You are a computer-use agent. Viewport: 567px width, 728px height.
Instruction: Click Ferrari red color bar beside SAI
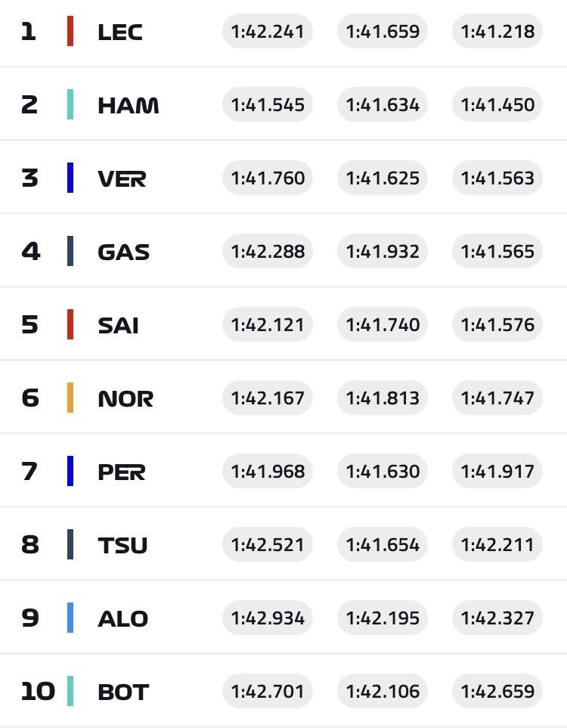click(70, 324)
